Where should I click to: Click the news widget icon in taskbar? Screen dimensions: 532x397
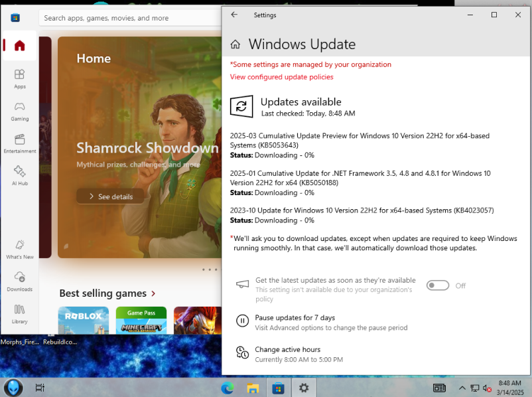tap(439, 388)
